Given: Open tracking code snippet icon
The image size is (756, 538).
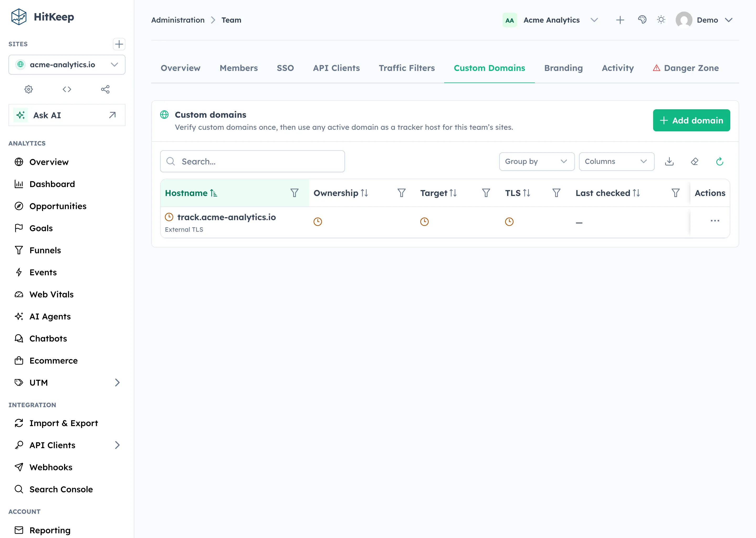Looking at the screenshot, I should coord(67,89).
